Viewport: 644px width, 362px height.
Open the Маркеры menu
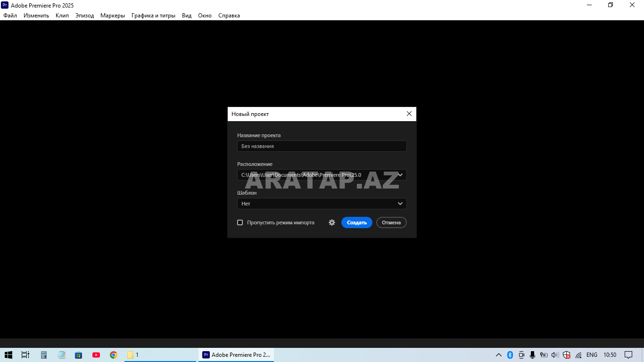tap(113, 16)
